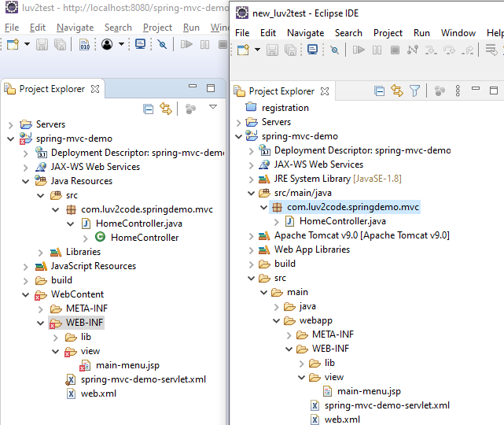Viewport: 504px width, 425px height.
Task: Open New dropdown arrow in new_luv2test toolbar
Action: click(x=257, y=50)
